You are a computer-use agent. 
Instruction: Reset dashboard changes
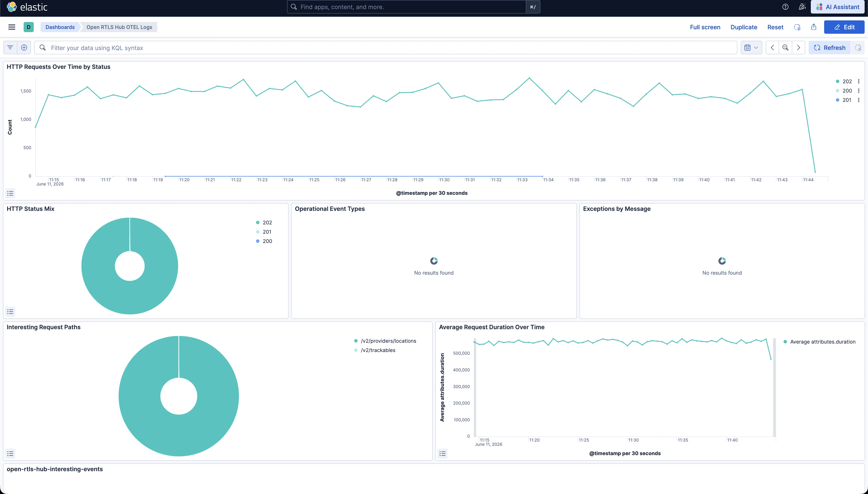tap(775, 27)
